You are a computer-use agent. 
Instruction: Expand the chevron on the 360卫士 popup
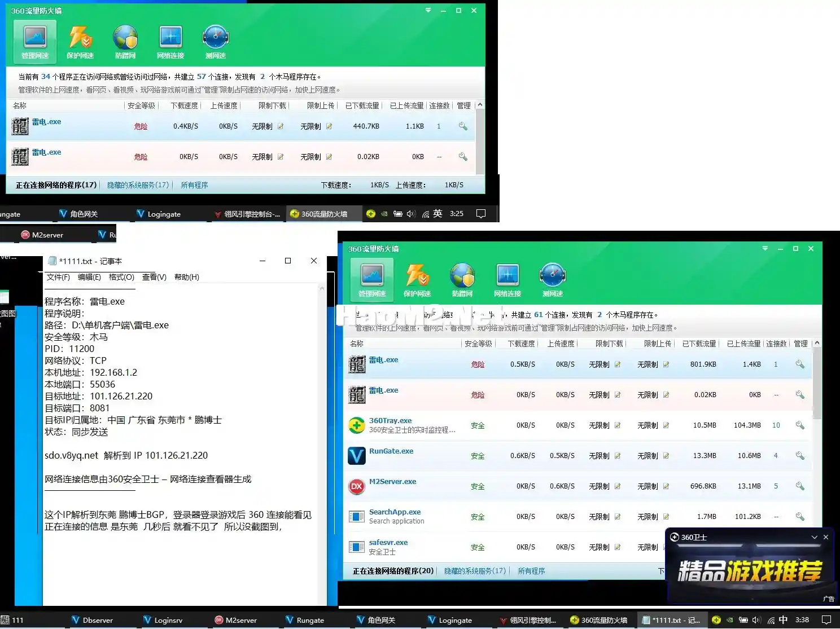[815, 537]
